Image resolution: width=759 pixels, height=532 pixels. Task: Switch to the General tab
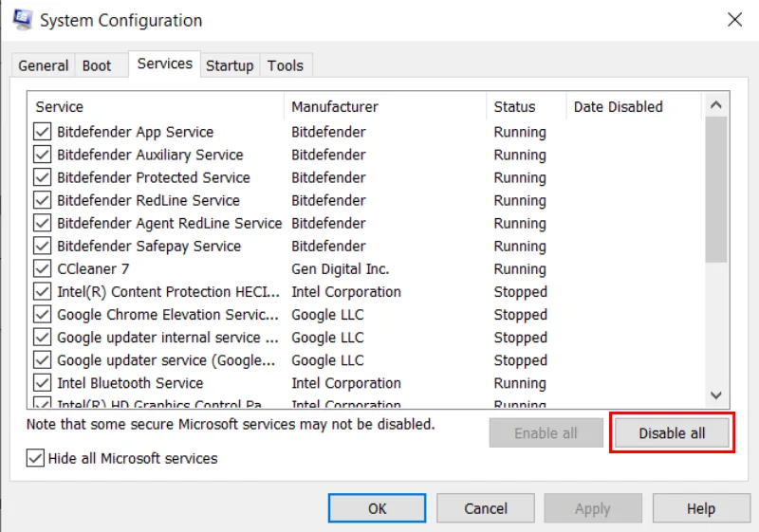tap(43, 65)
